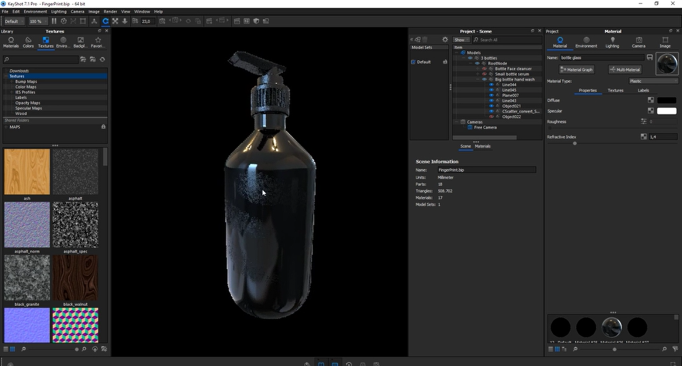Screen dimensions: 682x366
Task: Click the target icon above Model Sets
Action: [x=445, y=40]
